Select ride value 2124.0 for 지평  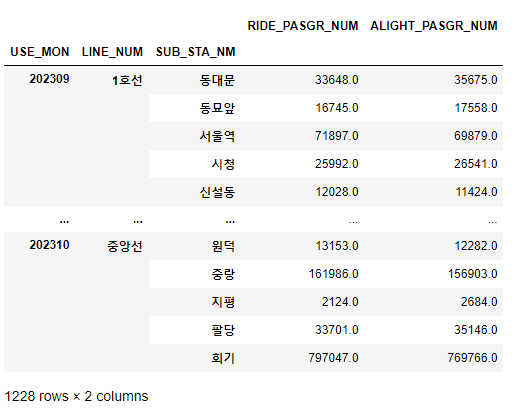pos(340,302)
